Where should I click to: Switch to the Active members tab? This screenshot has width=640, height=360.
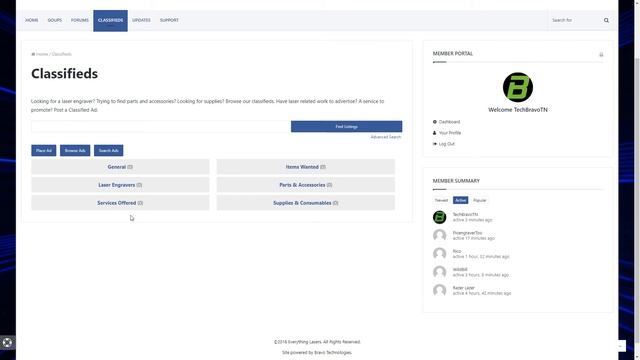click(x=460, y=200)
